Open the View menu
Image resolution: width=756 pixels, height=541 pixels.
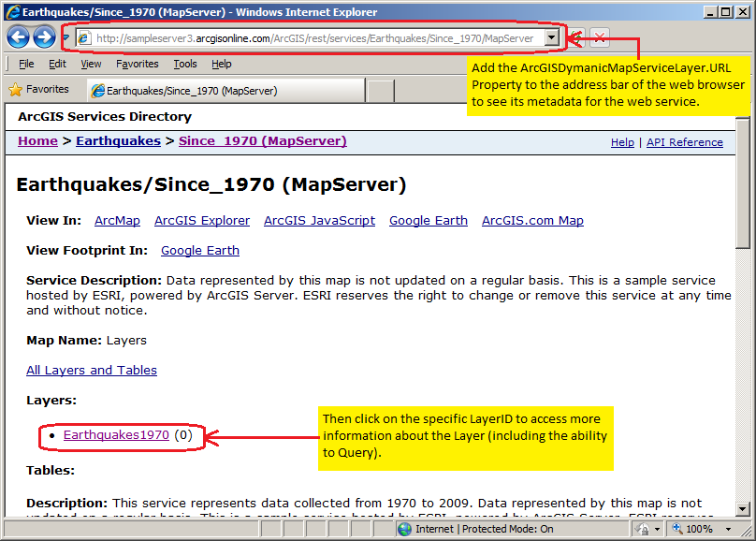click(90, 64)
